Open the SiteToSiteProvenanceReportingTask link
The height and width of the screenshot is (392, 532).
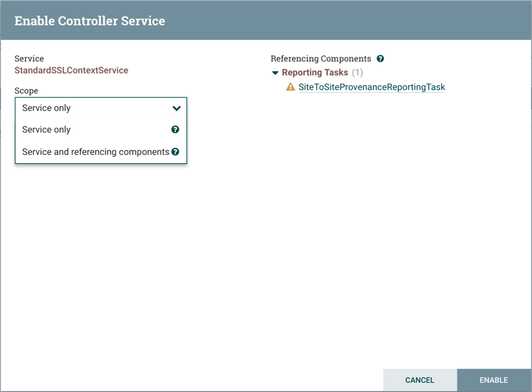(x=371, y=87)
